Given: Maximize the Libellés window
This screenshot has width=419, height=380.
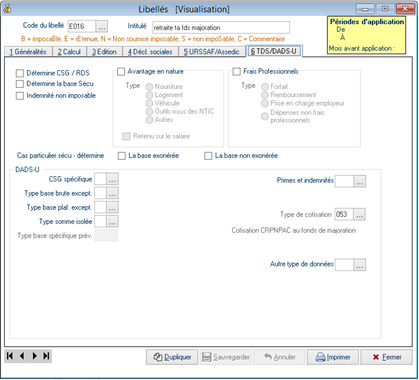Looking at the screenshot, I should click(x=385, y=9).
